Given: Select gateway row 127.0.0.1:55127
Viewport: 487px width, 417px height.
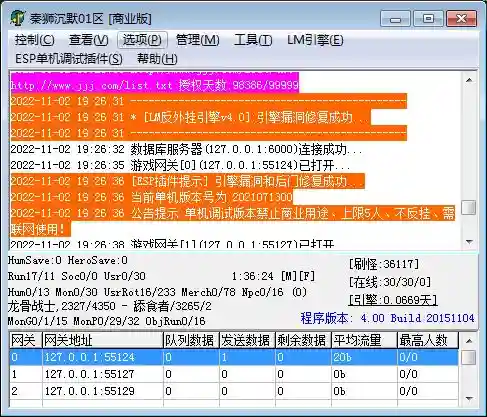Looking at the screenshot, I should coord(234,374).
